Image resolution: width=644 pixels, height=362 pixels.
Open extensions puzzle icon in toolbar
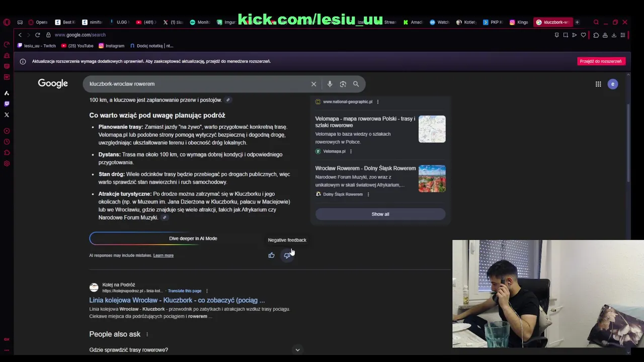(596, 35)
